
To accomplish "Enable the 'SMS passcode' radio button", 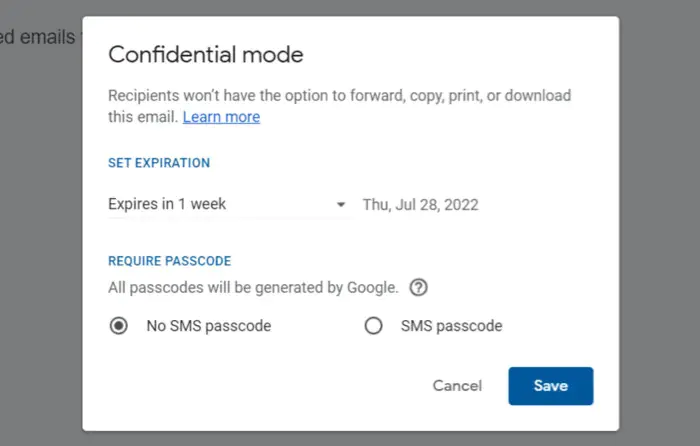I will [x=374, y=326].
